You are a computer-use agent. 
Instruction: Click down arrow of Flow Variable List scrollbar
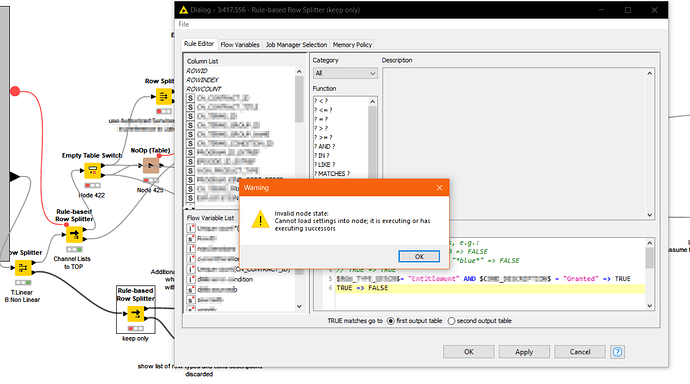coord(299,307)
